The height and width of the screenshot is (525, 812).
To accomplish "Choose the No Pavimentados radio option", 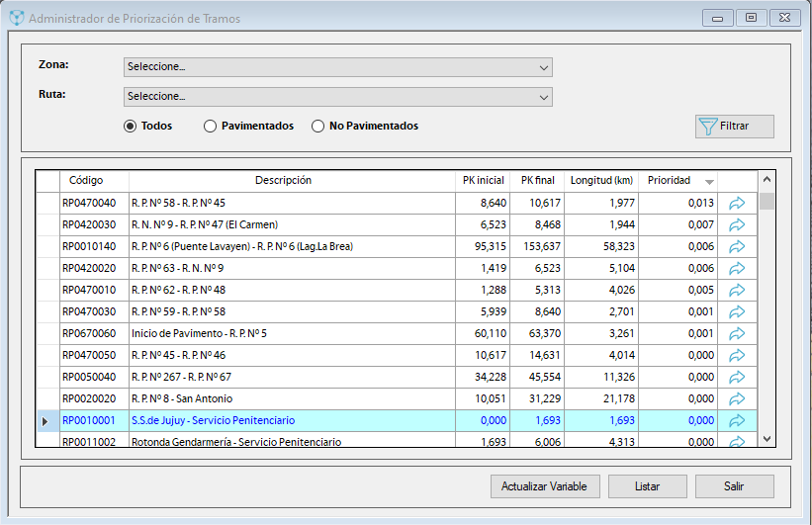I will tap(317, 127).
